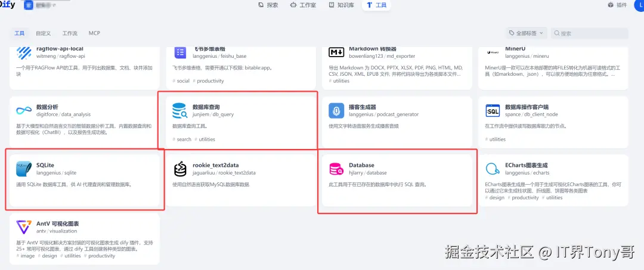Open the AntV 可视化图表 card title
Viewport: 644px width, 270px height.
pyautogui.click(x=57, y=224)
